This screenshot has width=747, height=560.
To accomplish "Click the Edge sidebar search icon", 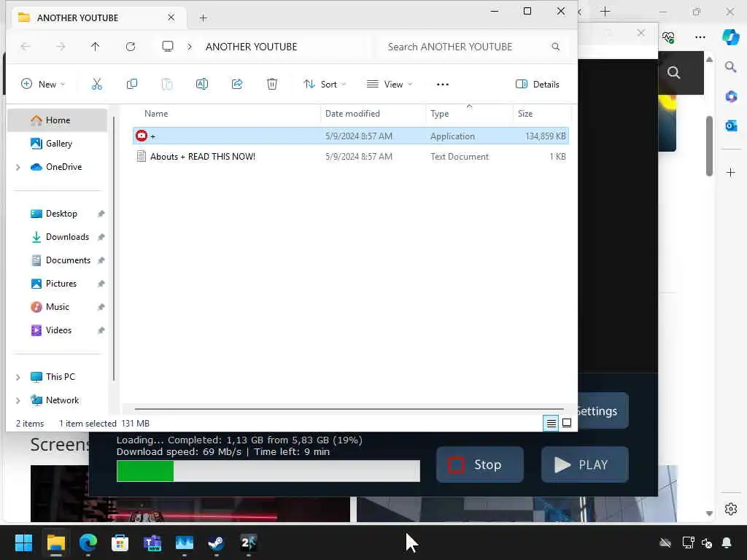I will click(x=731, y=66).
